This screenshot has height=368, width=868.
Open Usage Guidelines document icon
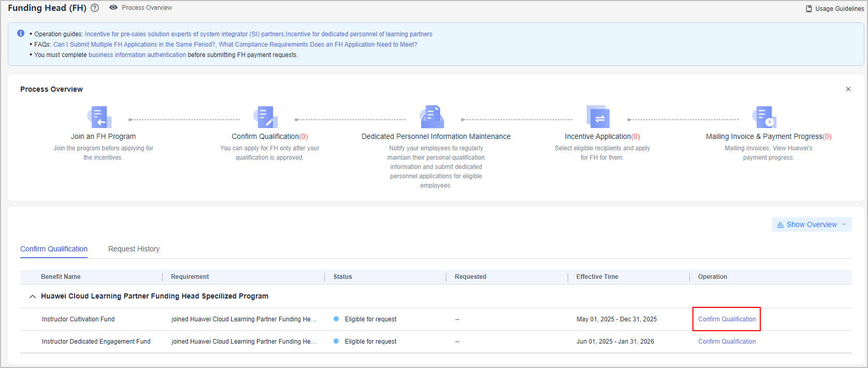point(809,9)
